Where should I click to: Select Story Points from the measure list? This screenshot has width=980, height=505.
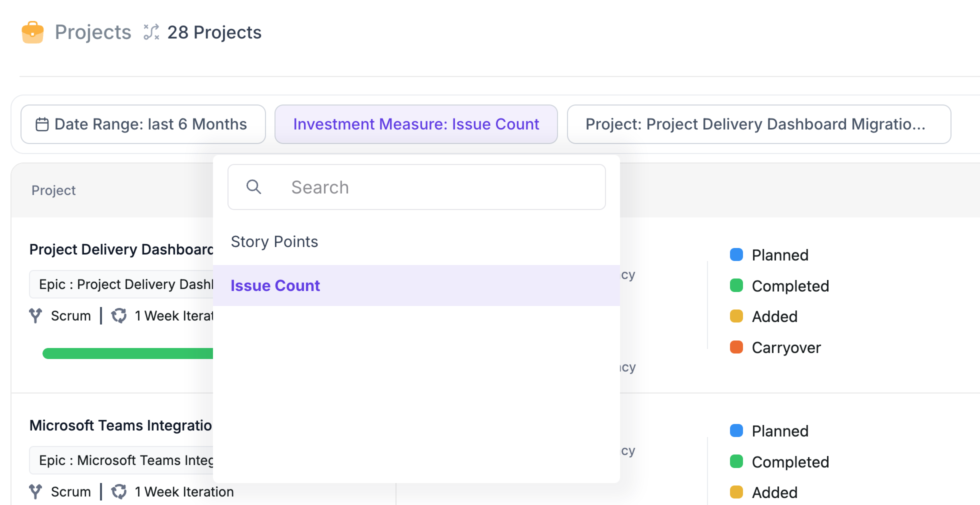(x=416, y=241)
